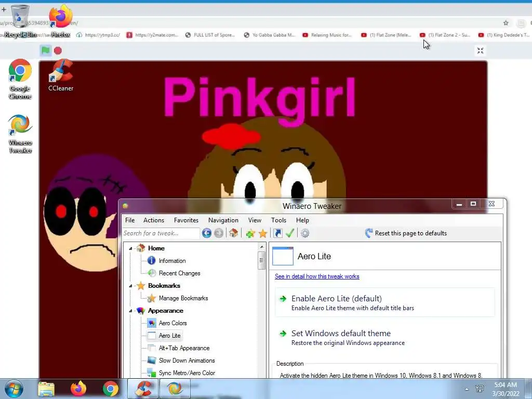Select Manage Bookmarks in the tree
Screen dimensions: 532x399
pos(183,298)
